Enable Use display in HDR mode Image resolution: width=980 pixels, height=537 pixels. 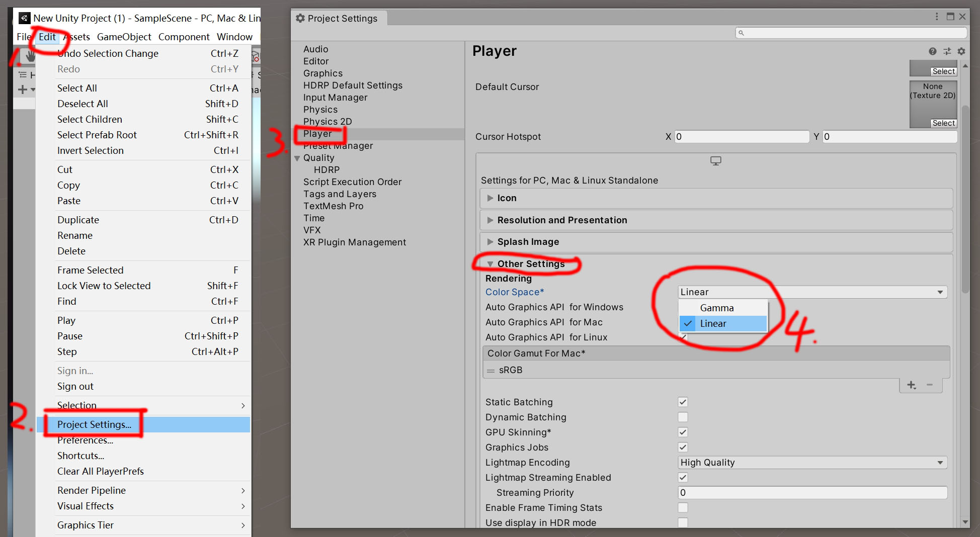click(683, 523)
